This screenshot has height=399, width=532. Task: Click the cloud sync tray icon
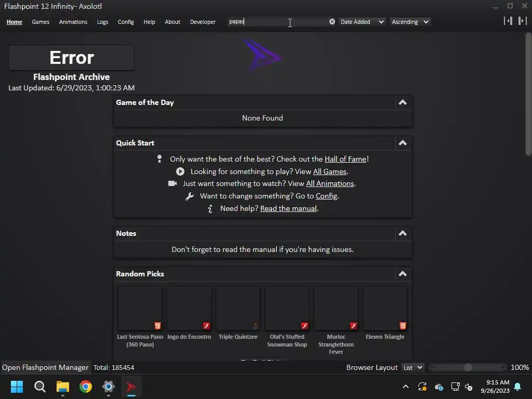[438, 387]
